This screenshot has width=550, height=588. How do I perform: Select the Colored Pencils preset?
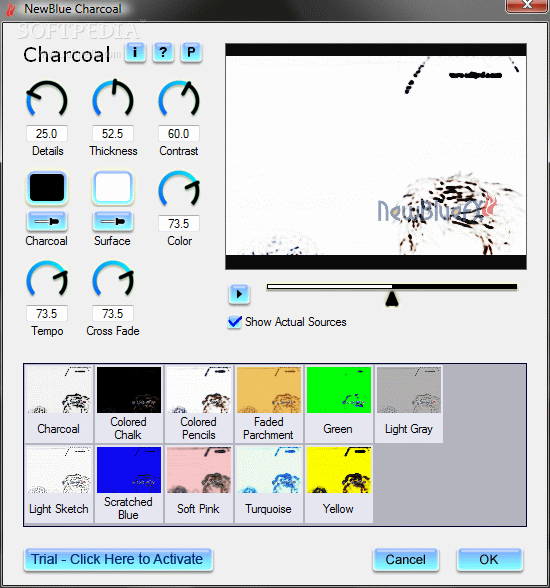pos(199,403)
